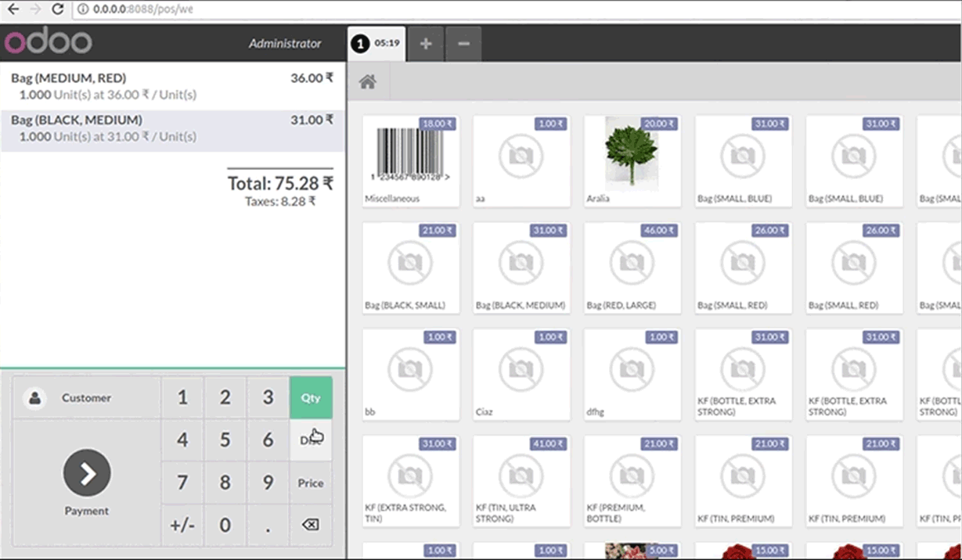The image size is (962, 560).
Task: Add Bag (BLACK, MEDIUM) product card
Action: coord(521,268)
